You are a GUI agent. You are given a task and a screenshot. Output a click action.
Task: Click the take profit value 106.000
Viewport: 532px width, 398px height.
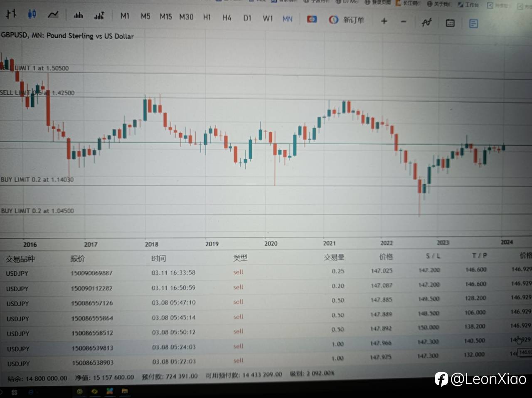point(475,312)
